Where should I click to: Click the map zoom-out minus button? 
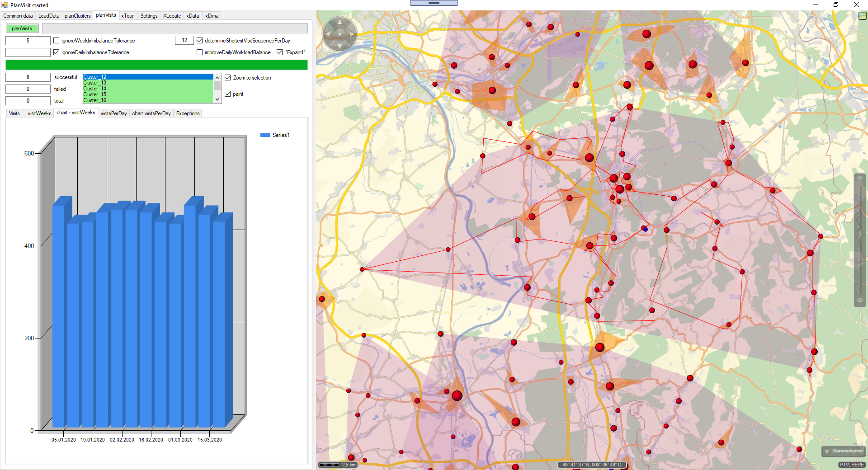point(860,301)
